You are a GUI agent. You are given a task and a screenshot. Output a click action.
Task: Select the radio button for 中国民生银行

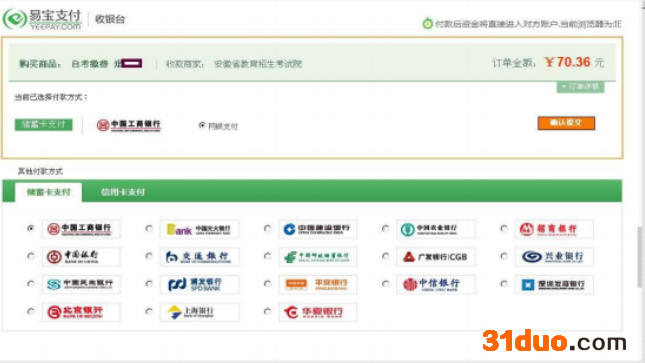(x=30, y=284)
